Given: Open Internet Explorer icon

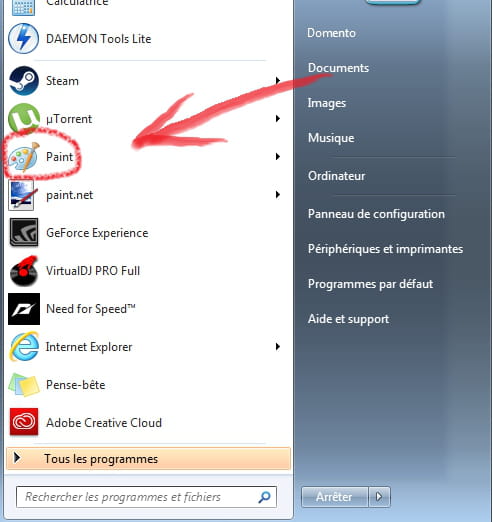Looking at the screenshot, I should 24,347.
